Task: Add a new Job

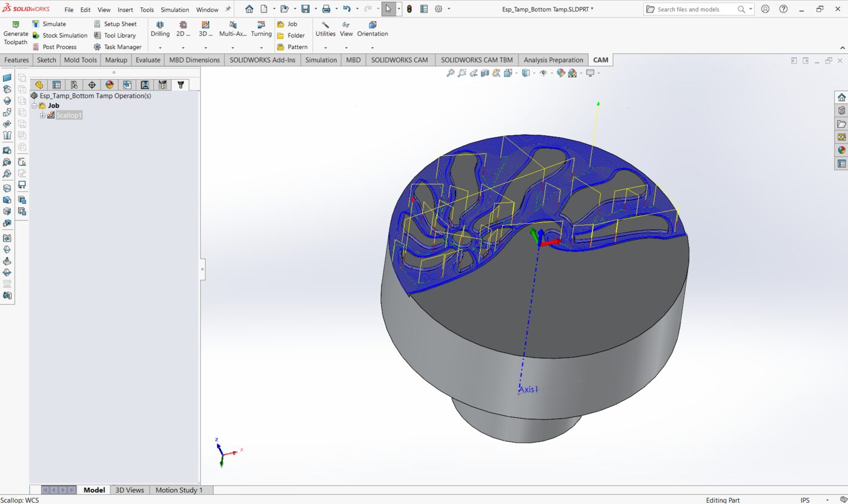Action: [x=287, y=24]
